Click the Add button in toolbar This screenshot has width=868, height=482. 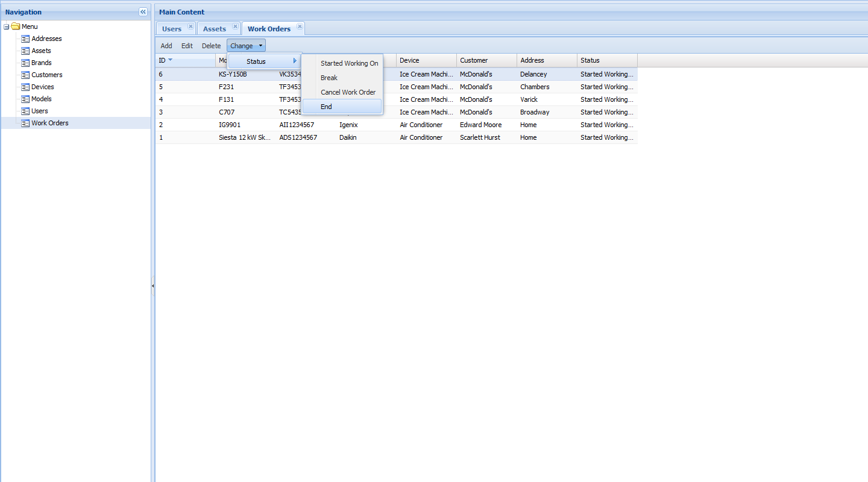tap(166, 46)
